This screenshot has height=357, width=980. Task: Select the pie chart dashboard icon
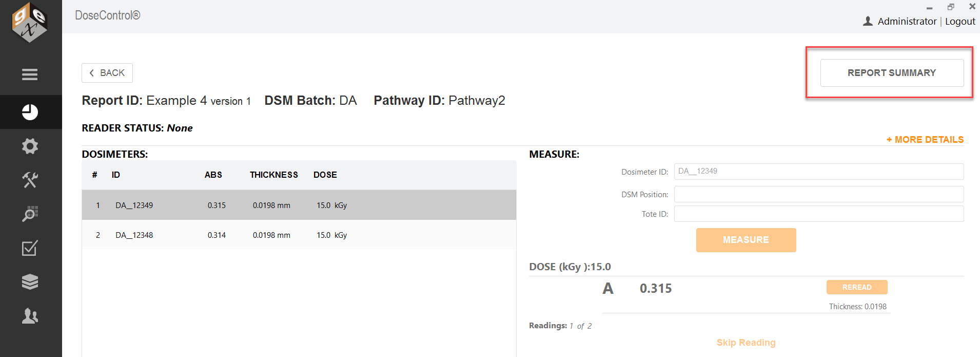tap(30, 112)
